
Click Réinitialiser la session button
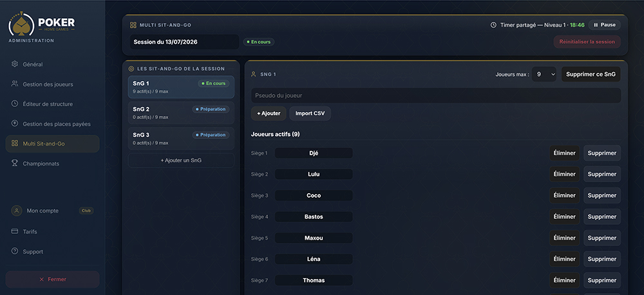click(587, 41)
